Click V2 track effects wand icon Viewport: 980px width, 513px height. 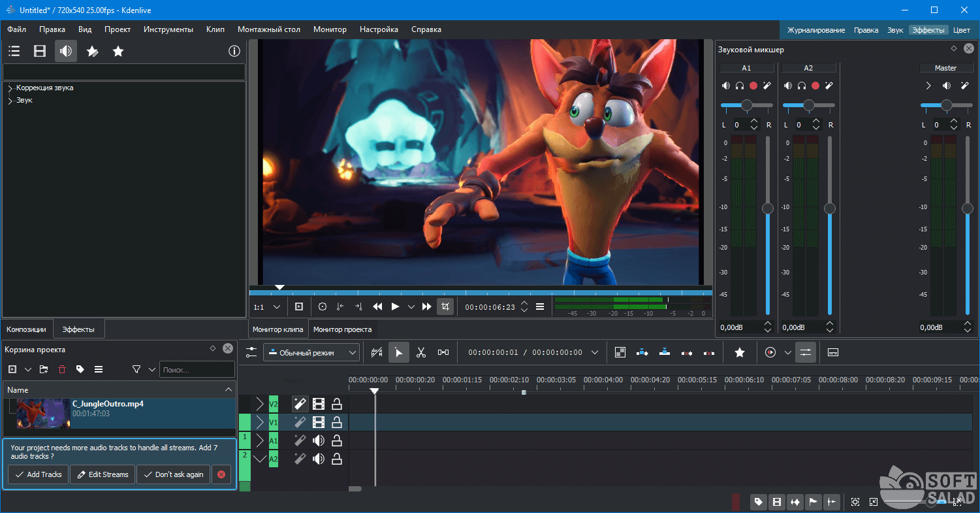300,404
